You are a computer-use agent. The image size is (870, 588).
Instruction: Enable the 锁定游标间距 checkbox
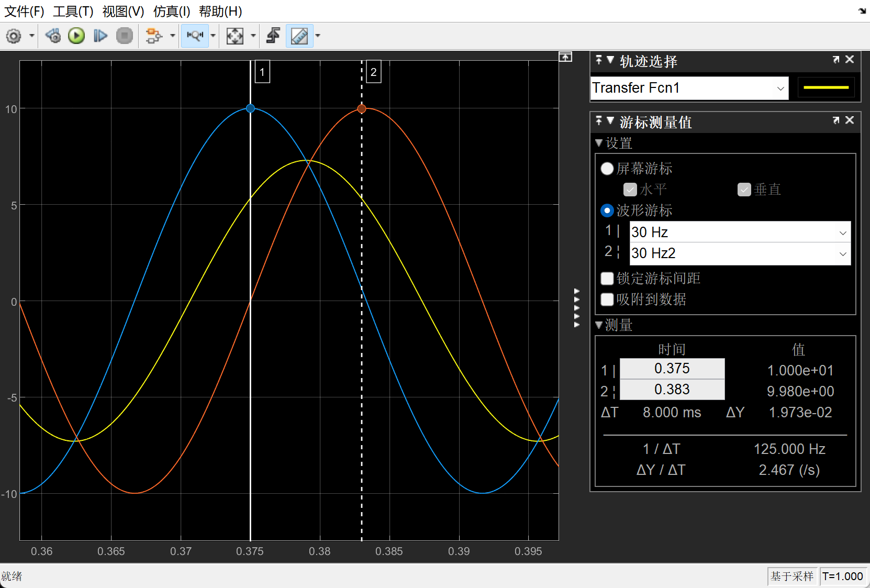607,279
